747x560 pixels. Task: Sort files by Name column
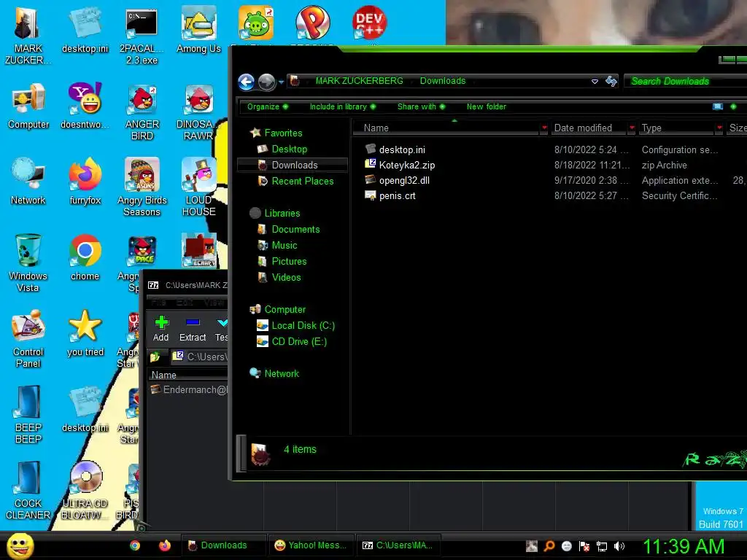tap(450, 128)
